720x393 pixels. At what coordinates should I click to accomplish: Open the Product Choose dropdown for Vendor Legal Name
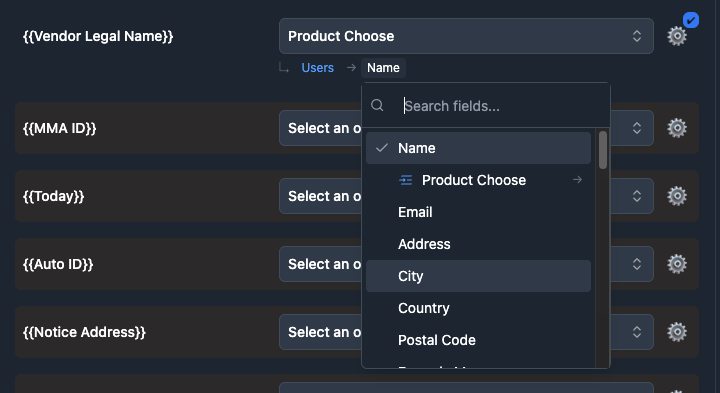click(x=466, y=36)
